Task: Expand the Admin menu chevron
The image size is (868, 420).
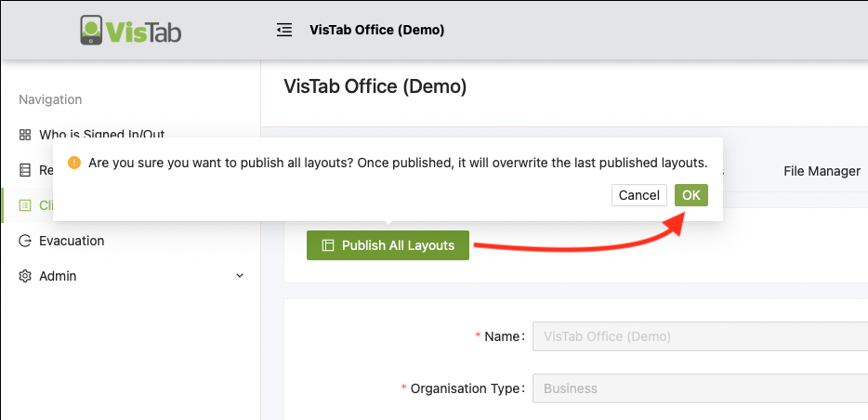Action: (240, 276)
